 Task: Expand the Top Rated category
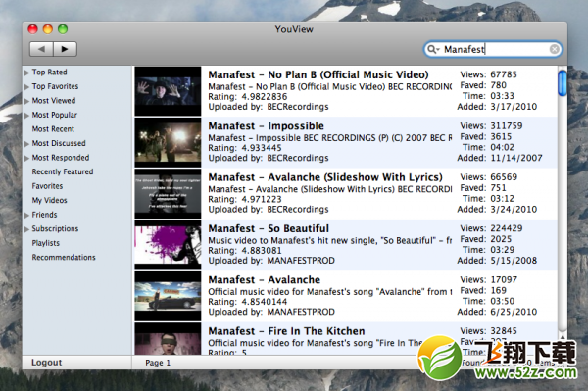tap(26, 73)
